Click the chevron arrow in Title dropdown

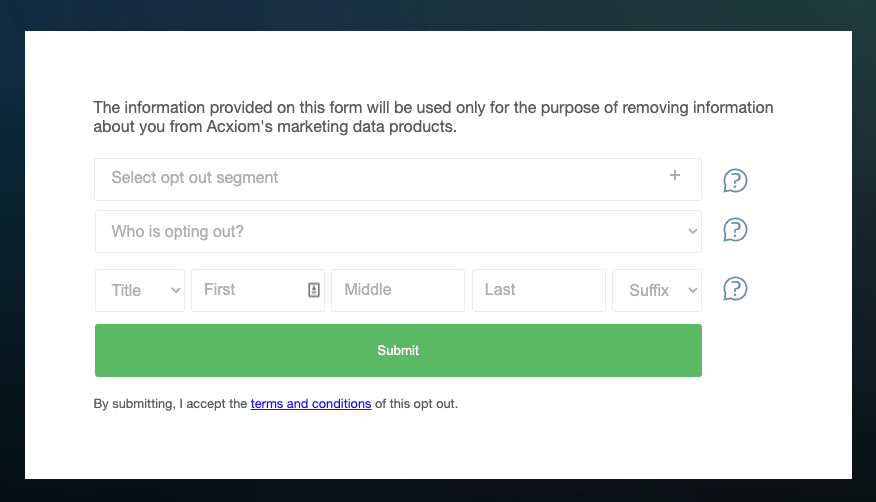pos(175,290)
